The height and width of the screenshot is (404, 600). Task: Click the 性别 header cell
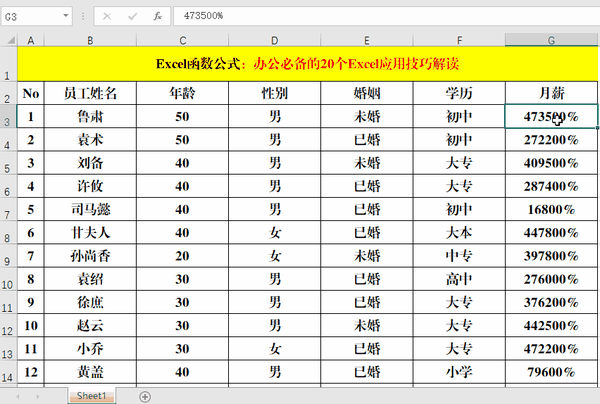tap(275, 93)
